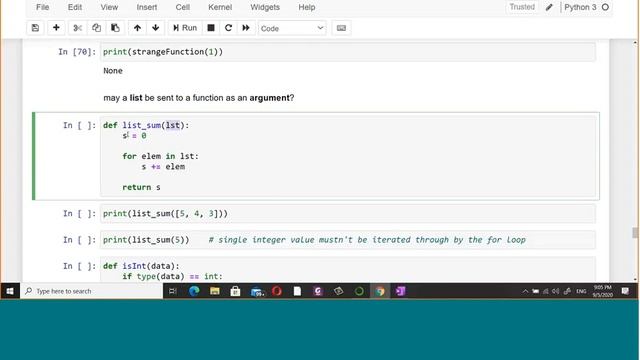Copy the selected cells
The image size is (640, 360).
pos(96,28)
